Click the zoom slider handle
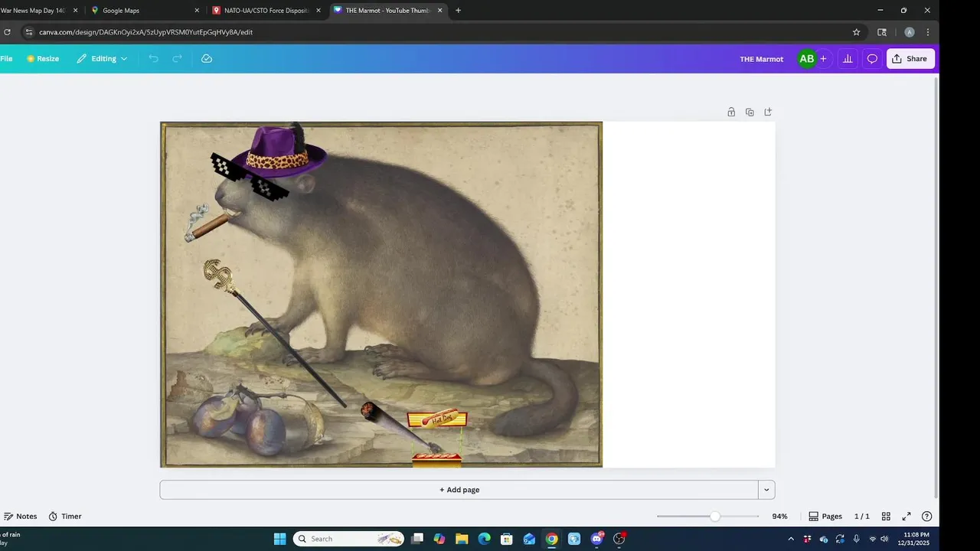The image size is (980, 551). coord(714,517)
